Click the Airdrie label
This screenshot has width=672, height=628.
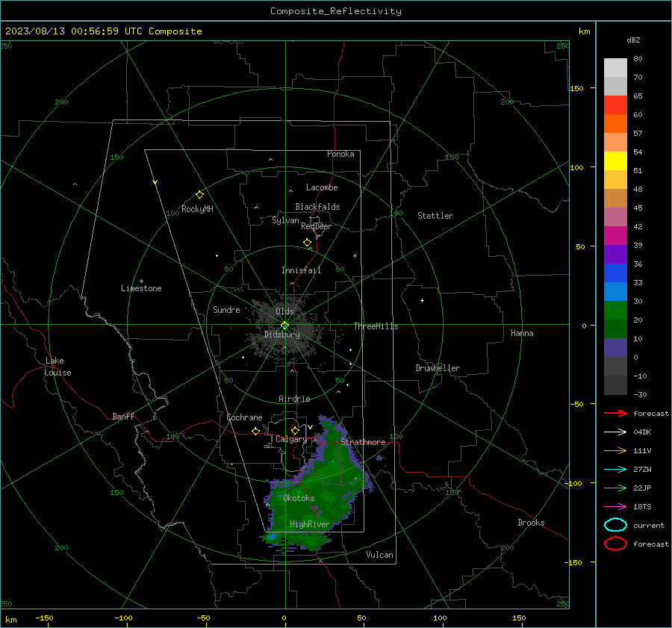[294, 399]
